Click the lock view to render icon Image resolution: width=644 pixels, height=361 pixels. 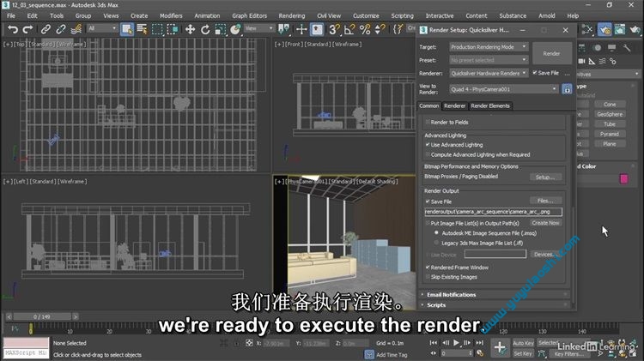567,89
